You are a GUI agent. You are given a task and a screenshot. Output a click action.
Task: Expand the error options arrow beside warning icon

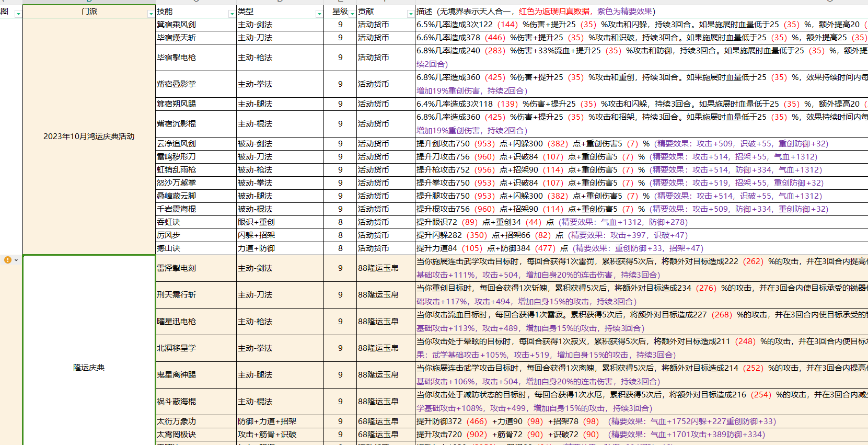(17, 260)
